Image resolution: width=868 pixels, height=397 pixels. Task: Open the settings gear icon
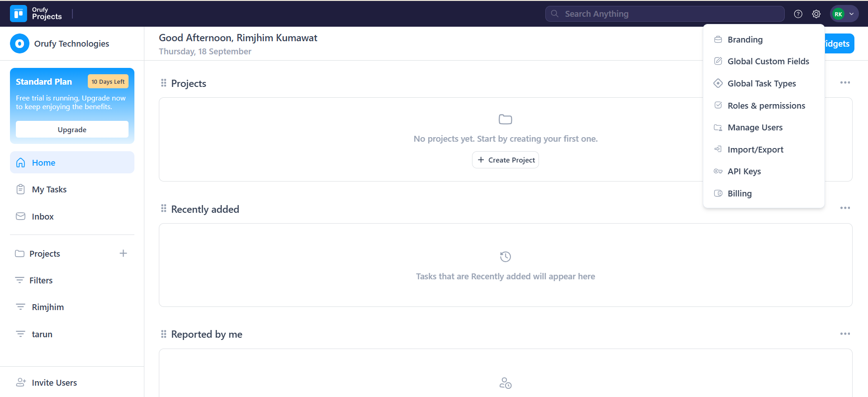(x=816, y=14)
